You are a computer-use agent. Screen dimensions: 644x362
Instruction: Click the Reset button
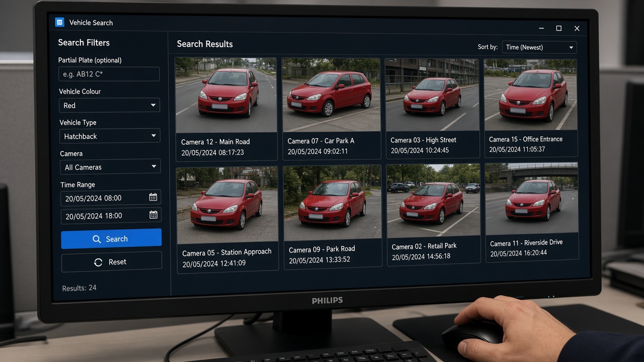(112, 261)
